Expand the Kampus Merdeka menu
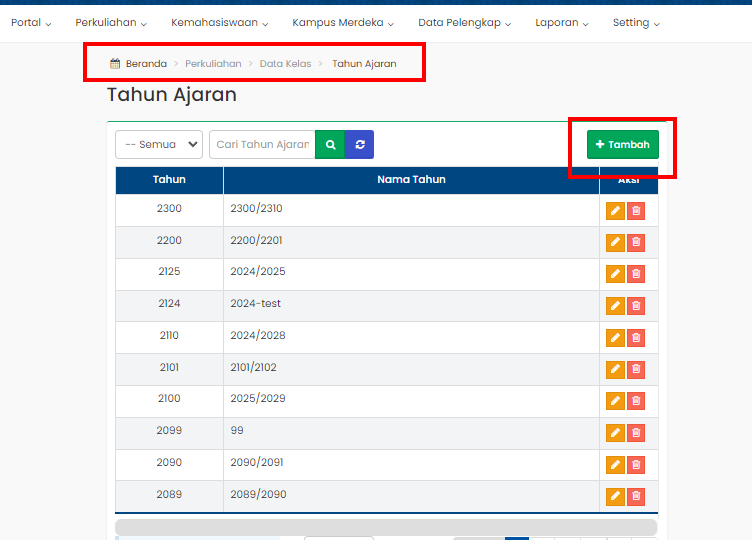752x540 pixels. click(343, 23)
